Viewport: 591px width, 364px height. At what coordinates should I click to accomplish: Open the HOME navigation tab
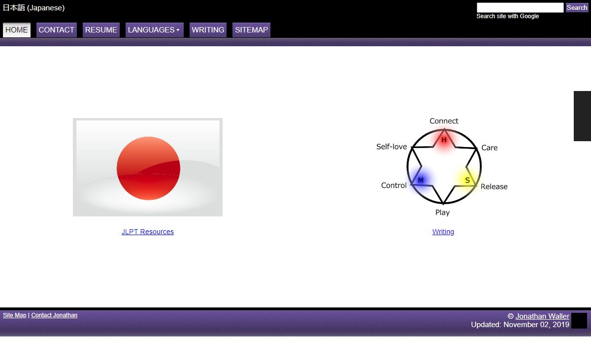[x=17, y=30]
